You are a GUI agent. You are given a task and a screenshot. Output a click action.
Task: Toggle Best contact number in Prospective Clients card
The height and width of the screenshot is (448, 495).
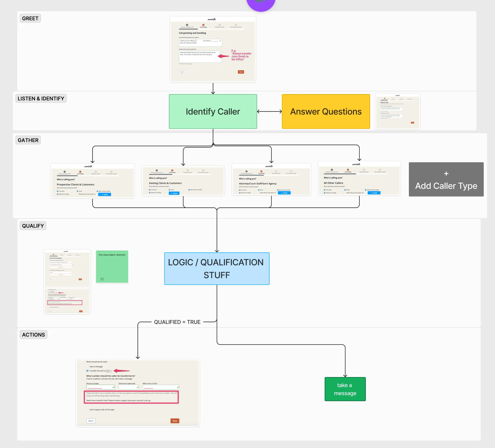pos(97,191)
